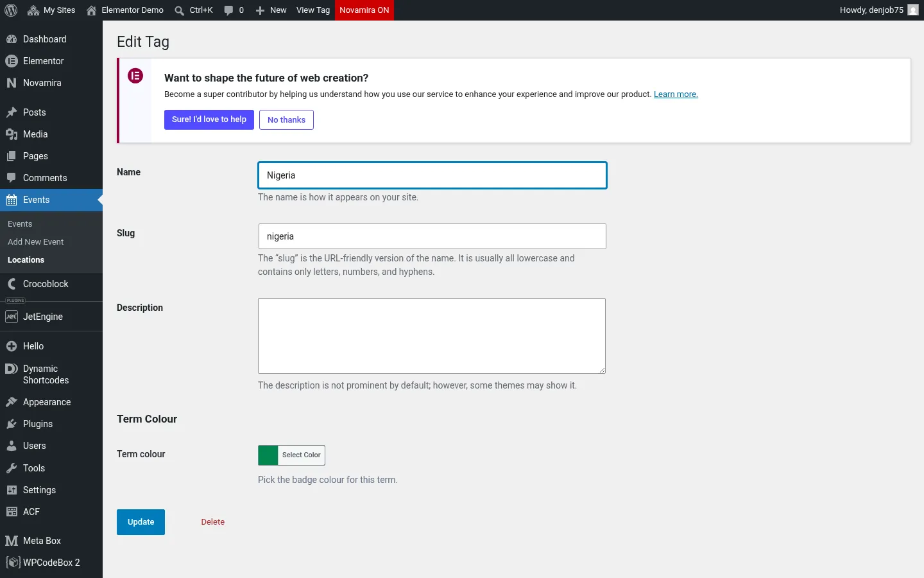The width and height of the screenshot is (924, 578).
Task: Click View Tag in the admin bar
Action: [x=313, y=10]
